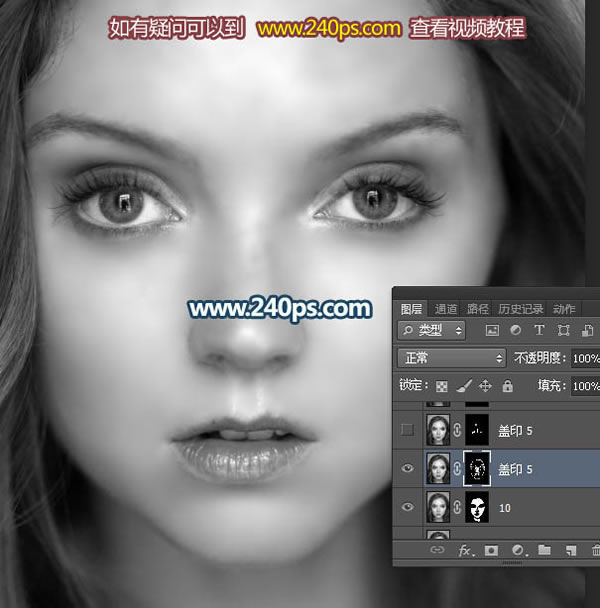Click the 不透明度 100% field
Image resolution: width=600 pixels, height=608 pixels.
pyautogui.click(x=585, y=358)
